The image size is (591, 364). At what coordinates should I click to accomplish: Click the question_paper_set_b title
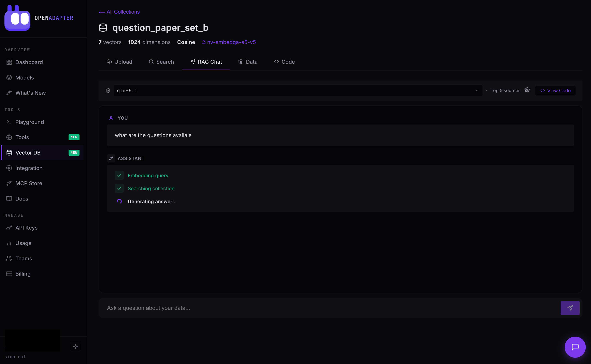click(160, 28)
